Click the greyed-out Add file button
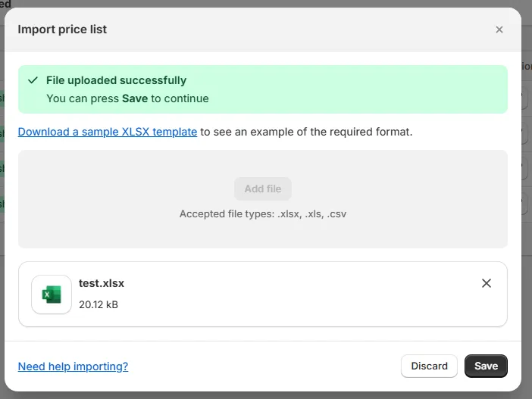This screenshot has width=532, height=399. pyautogui.click(x=263, y=189)
